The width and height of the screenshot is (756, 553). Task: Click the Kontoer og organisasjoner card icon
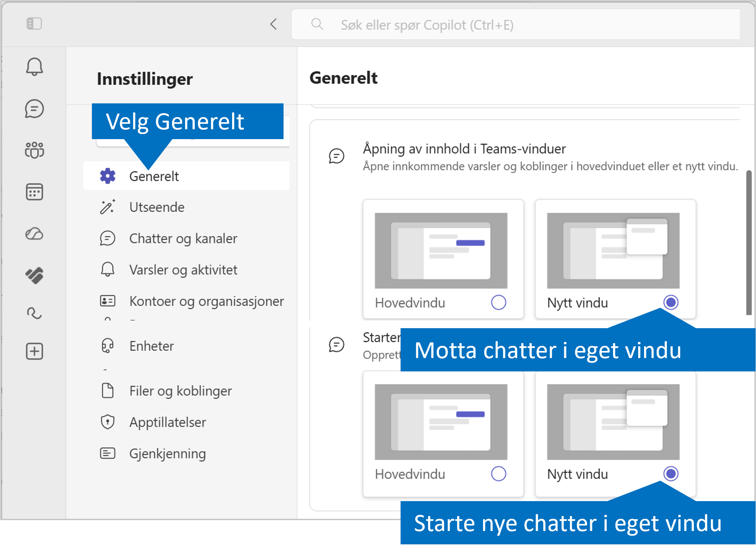[108, 301]
